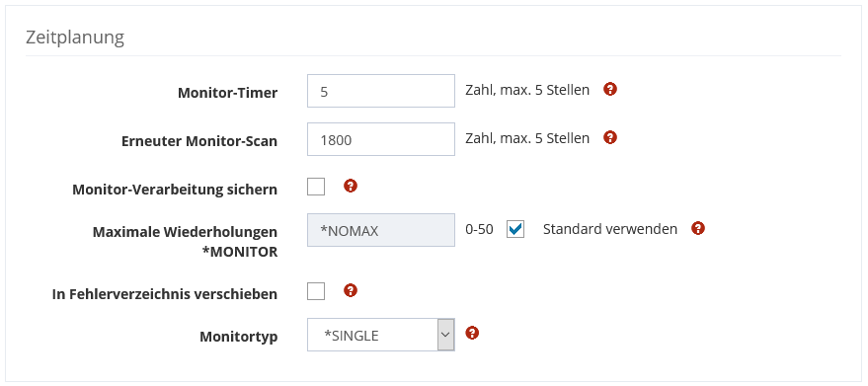Viewport: 868px width, 386px height.
Task: Click the Monitortyp label
Action: click(x=239, y=337)
